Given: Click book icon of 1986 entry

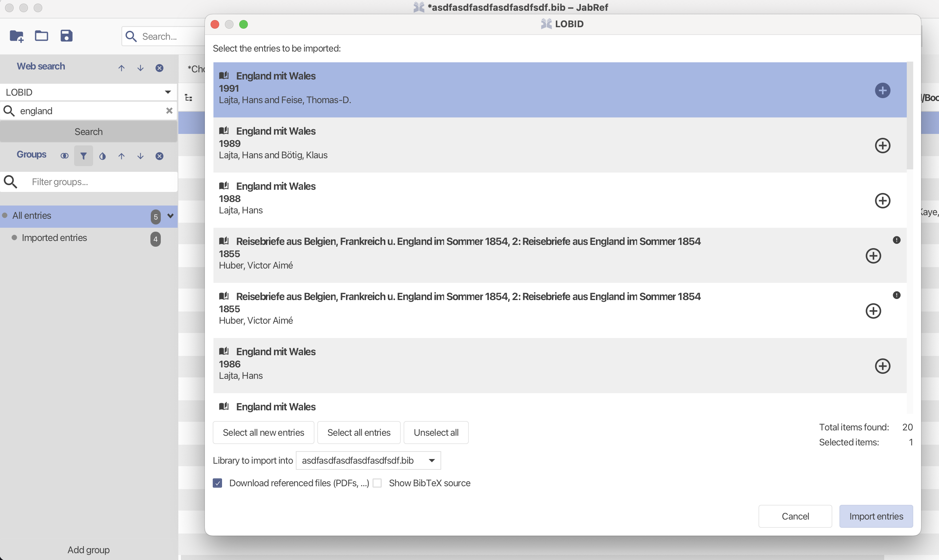Looking at the screenshot, I should (x=224, y=351).
